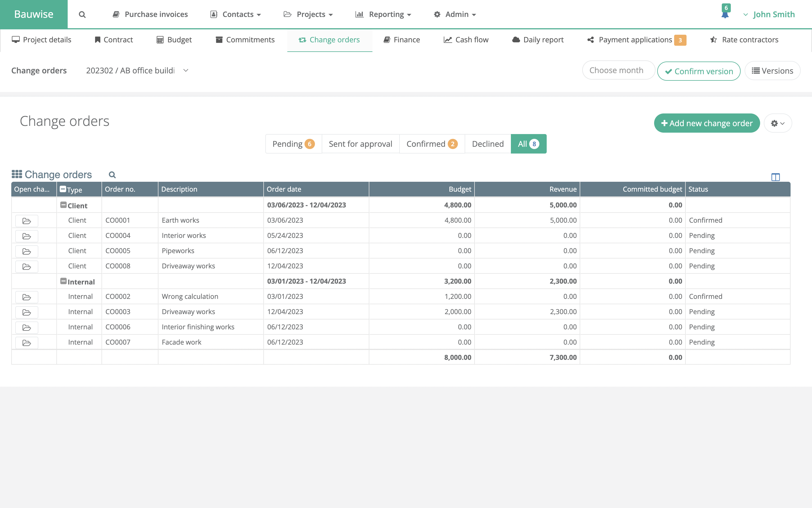
Task: Select the Pipeworks description cell
Action: tap(211, 251)
